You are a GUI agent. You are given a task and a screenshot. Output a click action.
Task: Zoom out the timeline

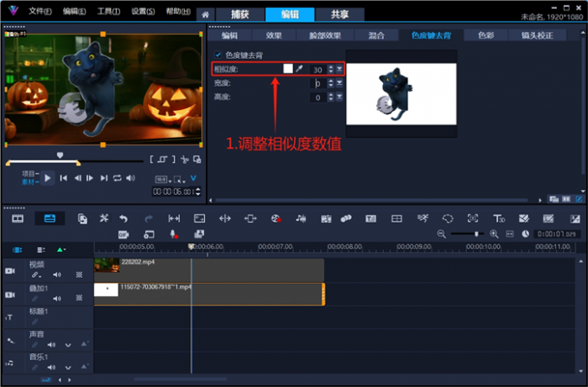tap(441, 235)
